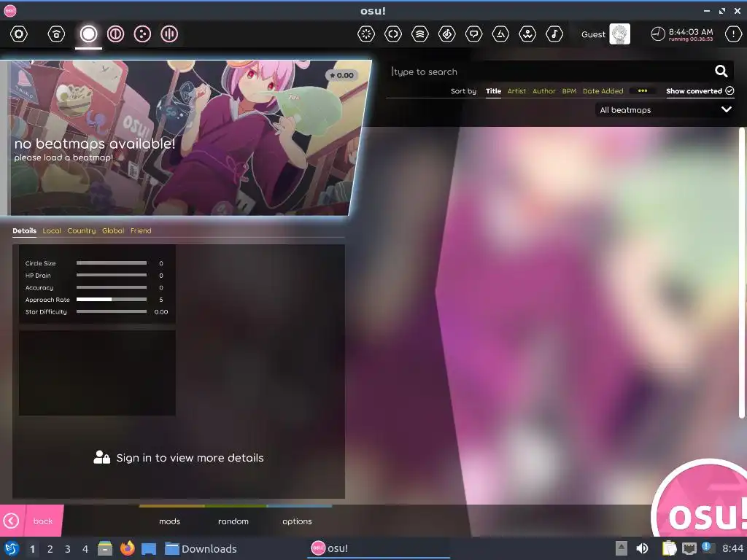The width and height of the screenshot is (747, 560).
Task: Click the Guest avatar picture
Action: point(620,34)
